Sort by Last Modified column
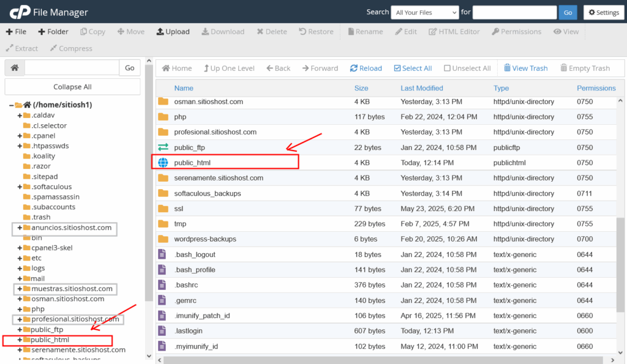This screenshot has width=627, height=364. pos(422,88)
